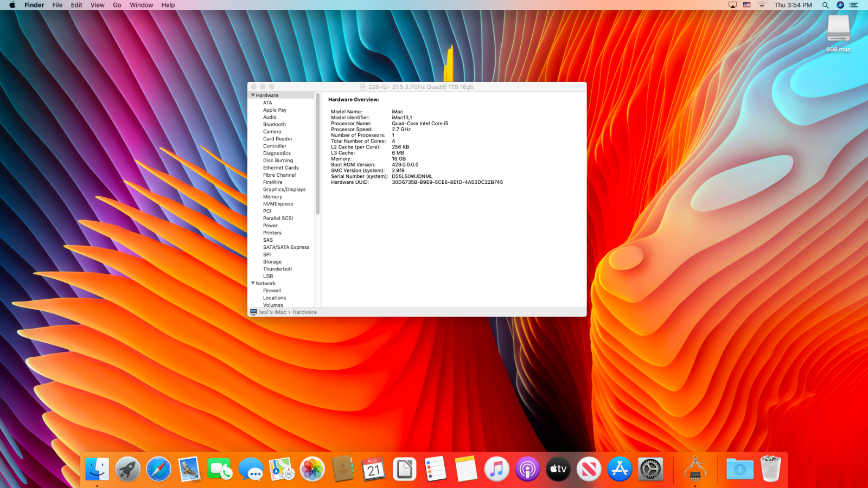
Task: Select Camera in the sidebar
Action: [272, 132]
